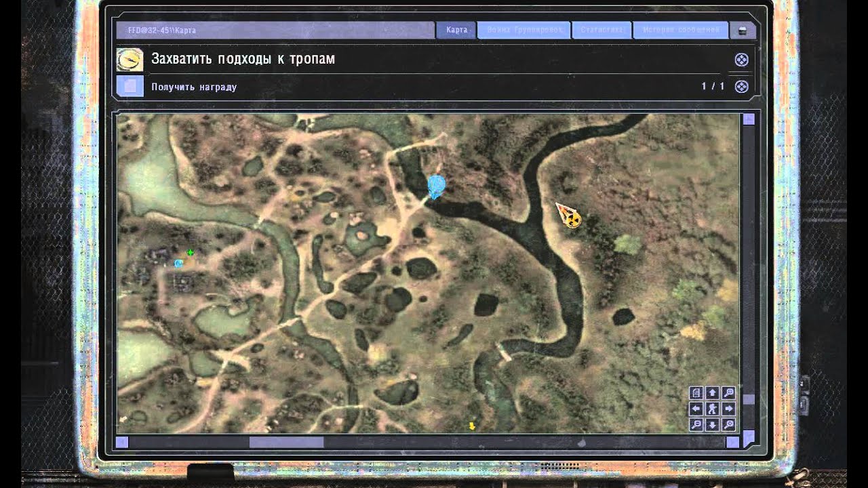Screen dimensions: 868x488
Task: Select subtask Получить награду
Action: [x=194, y=87]
